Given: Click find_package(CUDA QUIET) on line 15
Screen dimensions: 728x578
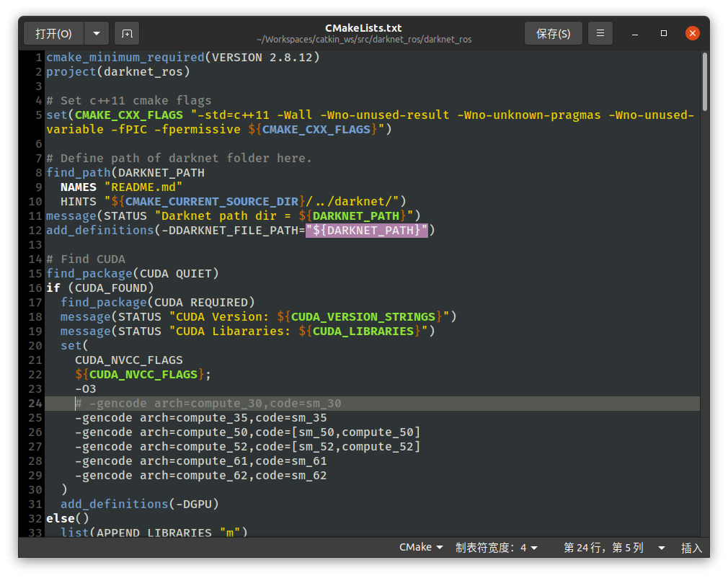Looking at the screenshot, I should click(x=133, y=273).
